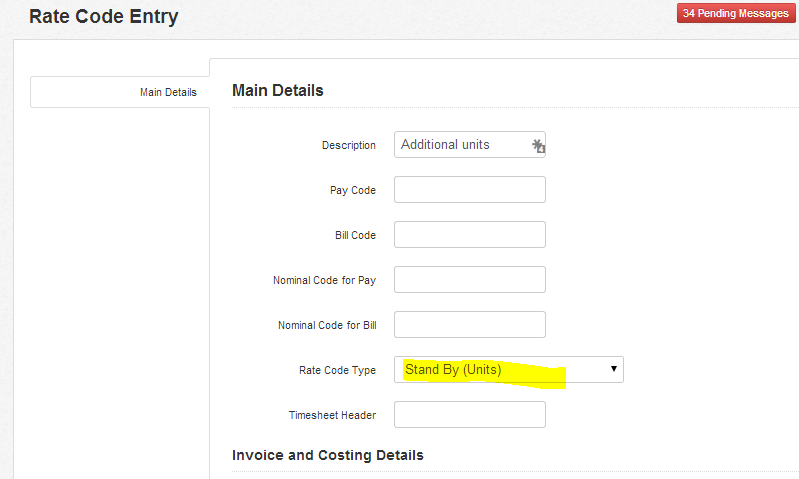The width and height of the screenshot is (799, 479).
Task: Click the Pay Code label
Action: 353,190
